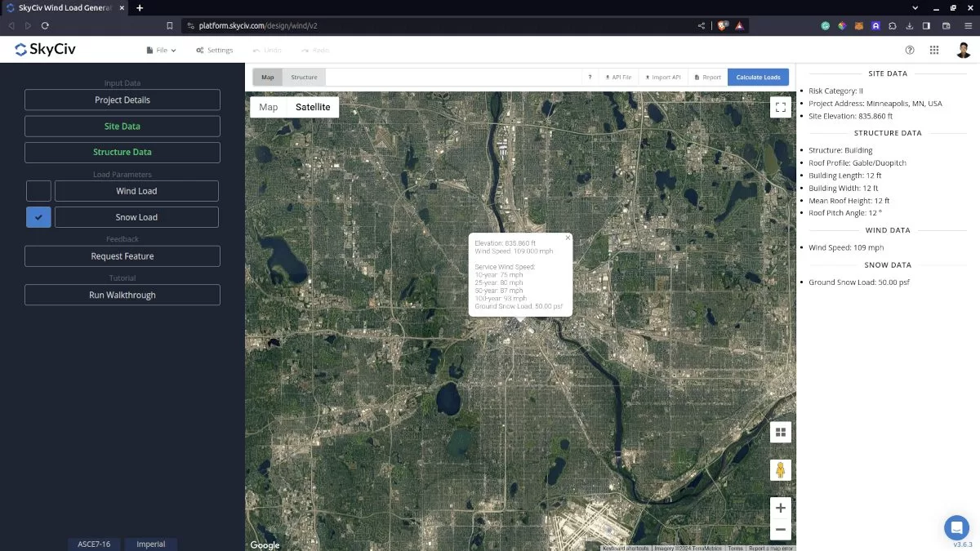Screen dimensions: 980x551
Task: Share the page URL
Action: (701, 25)
